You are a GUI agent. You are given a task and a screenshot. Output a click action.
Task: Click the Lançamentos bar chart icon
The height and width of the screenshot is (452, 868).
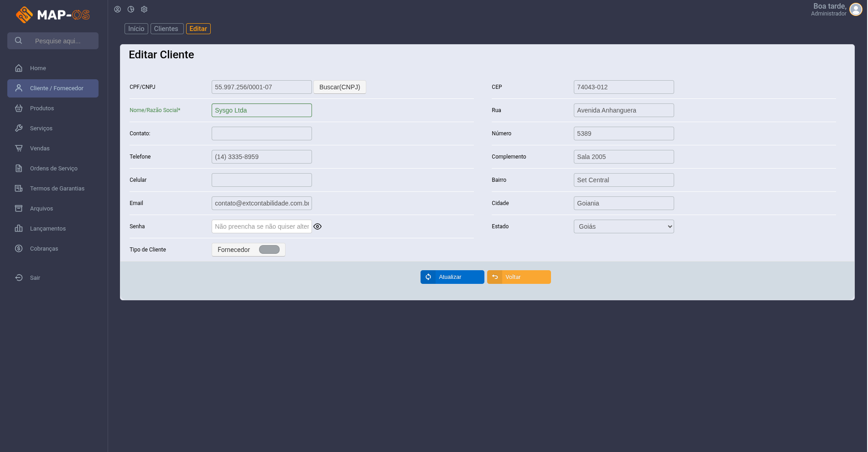tap(19, 229)
